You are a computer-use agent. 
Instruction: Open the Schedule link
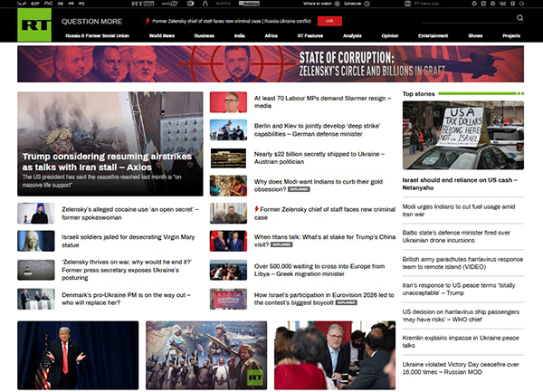[x=353, y=4]
